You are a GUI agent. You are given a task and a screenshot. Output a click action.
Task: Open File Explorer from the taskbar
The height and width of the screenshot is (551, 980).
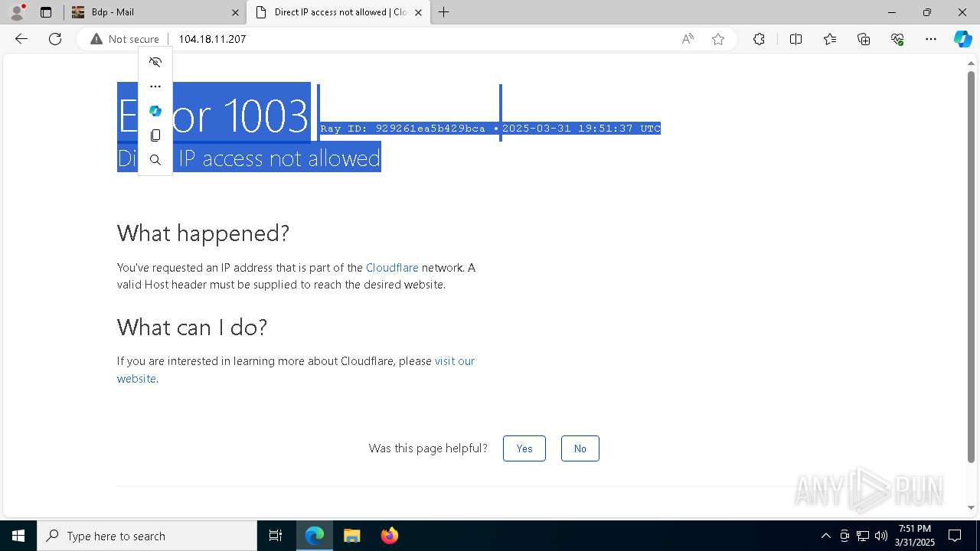coord(351,536)
